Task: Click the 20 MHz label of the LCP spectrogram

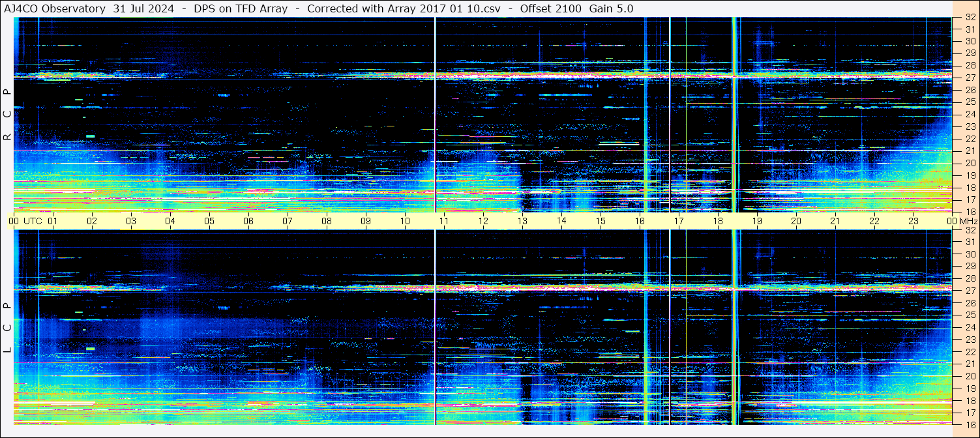Action: 970,376
